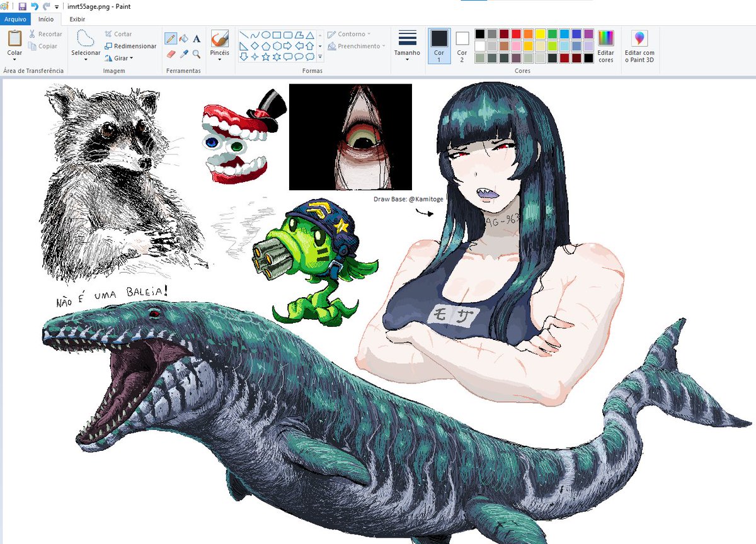The height and width of the screenshot is (544, 756).
Task: Select the Pencil tool
Action: (x=171, y=38)
